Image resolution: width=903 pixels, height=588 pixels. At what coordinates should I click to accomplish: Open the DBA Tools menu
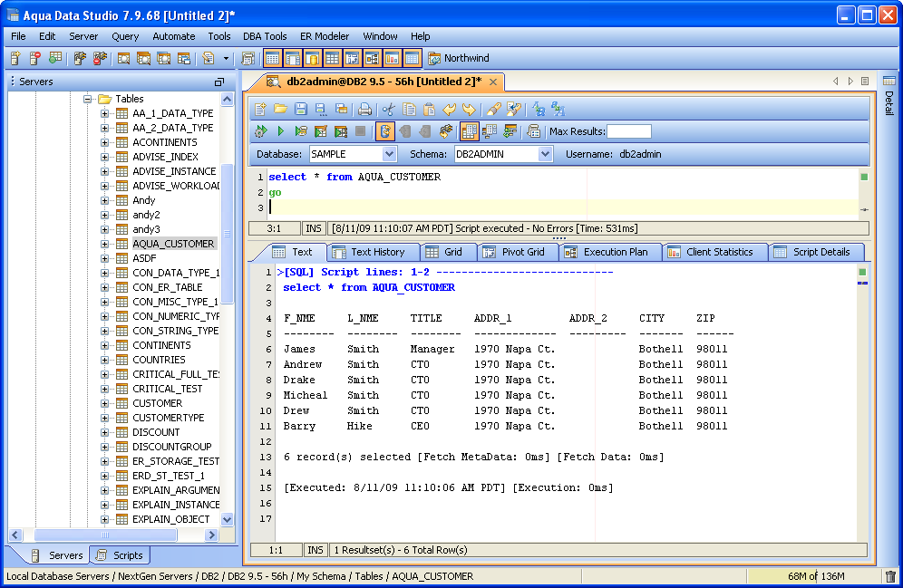[265, 36]
